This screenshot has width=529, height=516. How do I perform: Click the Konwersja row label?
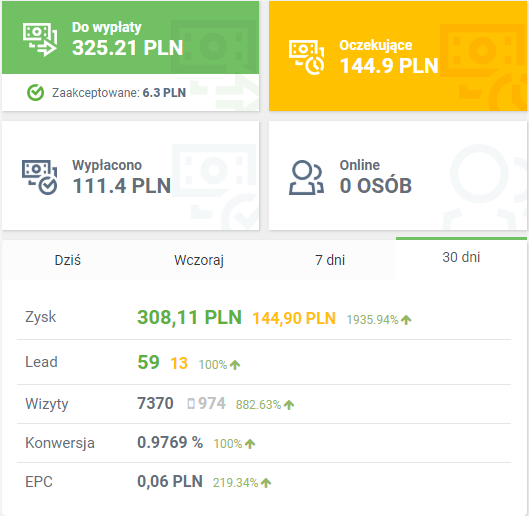60,443
